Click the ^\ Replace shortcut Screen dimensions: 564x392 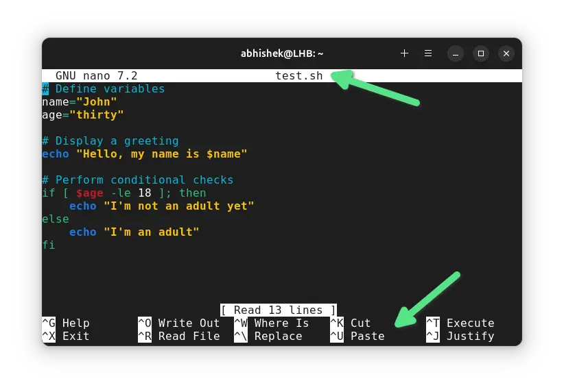(x=268, y=336)
